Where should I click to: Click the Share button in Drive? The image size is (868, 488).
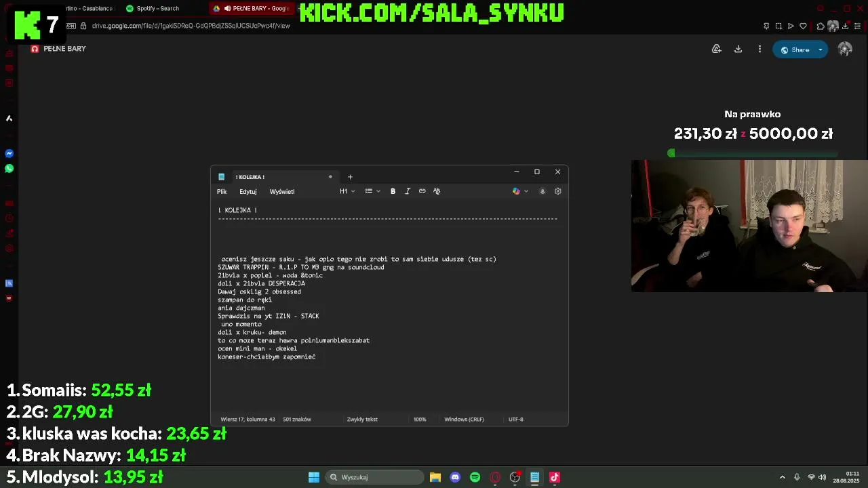pos(794,49)
